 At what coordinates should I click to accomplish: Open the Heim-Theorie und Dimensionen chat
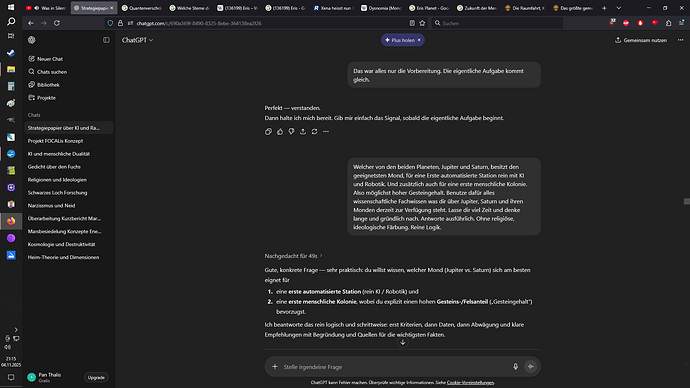68,257
